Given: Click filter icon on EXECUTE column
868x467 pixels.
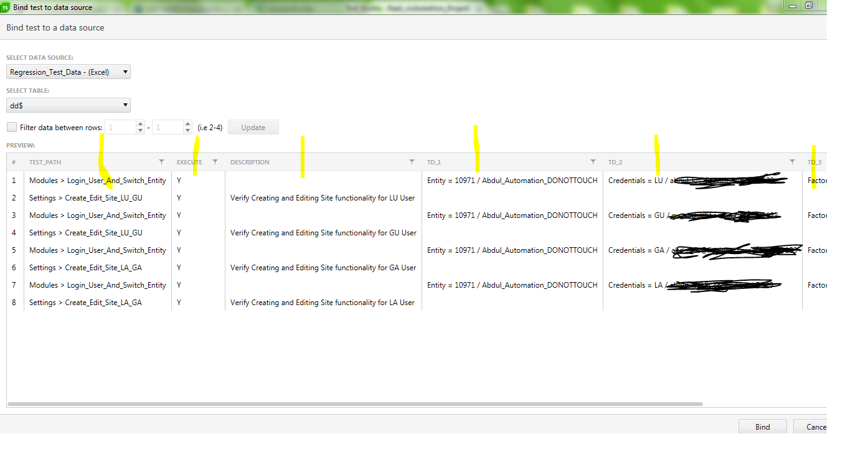Looking at the screenshot, I should (x=215, y=162).
